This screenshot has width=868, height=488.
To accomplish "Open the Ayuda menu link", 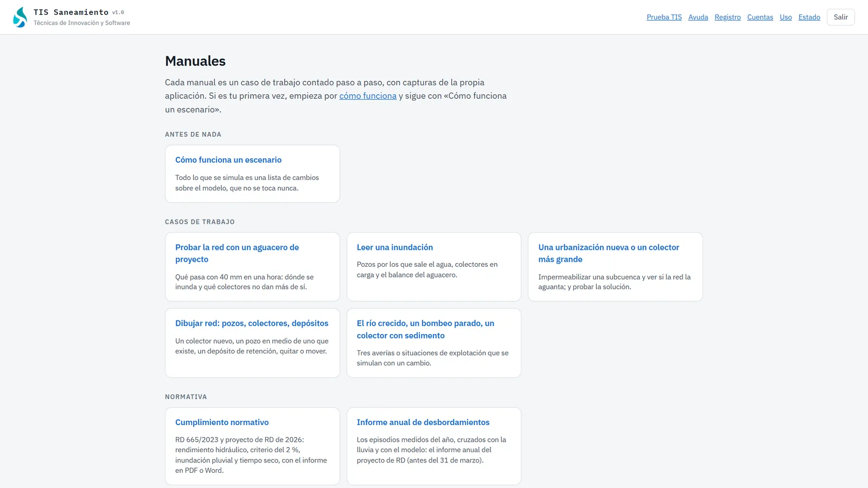I will (x=698, y=17).
